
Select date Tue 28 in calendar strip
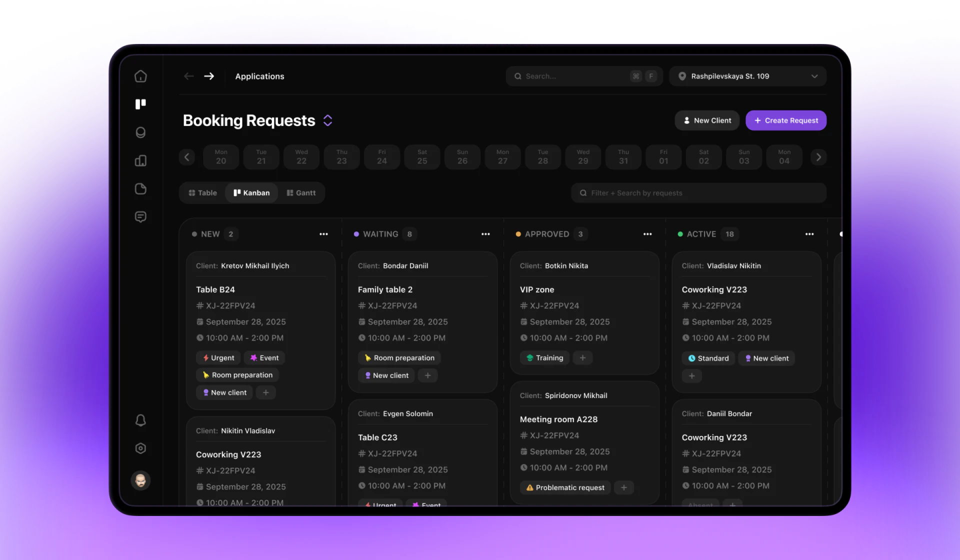tap(543, 157)
